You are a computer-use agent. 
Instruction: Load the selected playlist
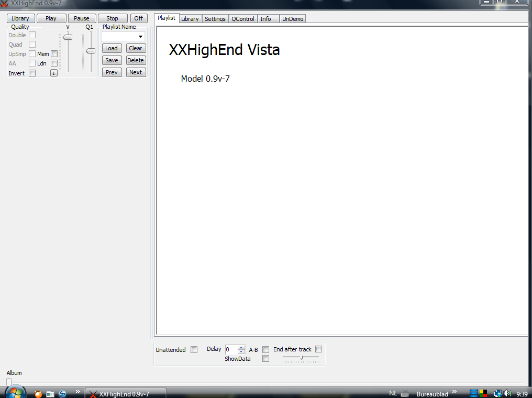112,48
